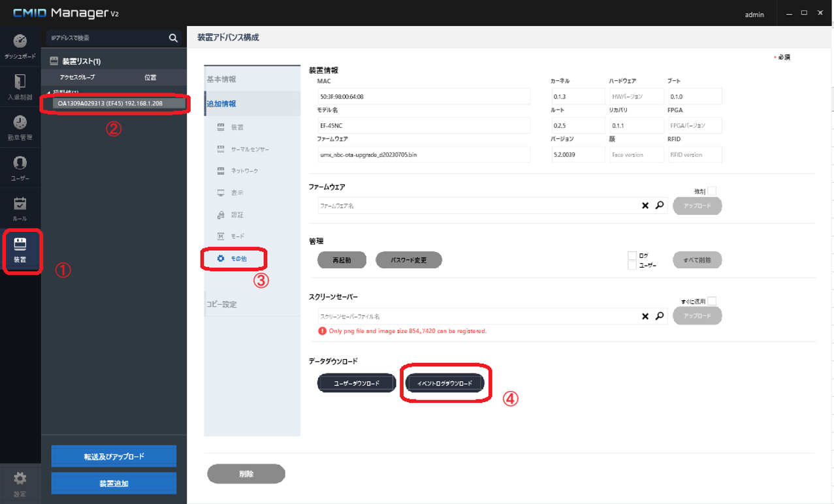Image resolution: width=834 pixels, height=504 pixels.
Task: Click the monitor icon beside 表示
Action: (221, 193)
